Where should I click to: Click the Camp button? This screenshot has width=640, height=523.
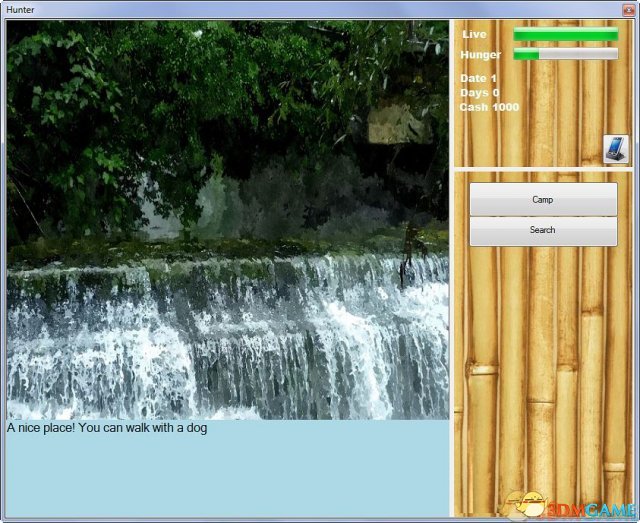coord(542,199)
